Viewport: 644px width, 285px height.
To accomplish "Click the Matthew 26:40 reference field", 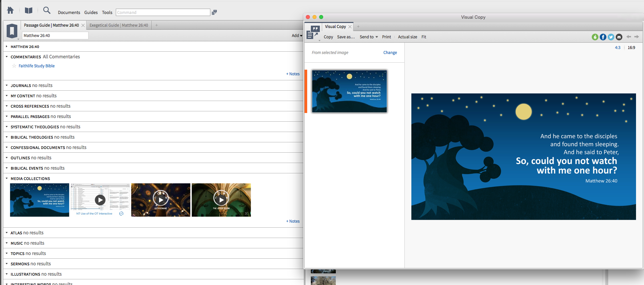I will tap(55, 36).
